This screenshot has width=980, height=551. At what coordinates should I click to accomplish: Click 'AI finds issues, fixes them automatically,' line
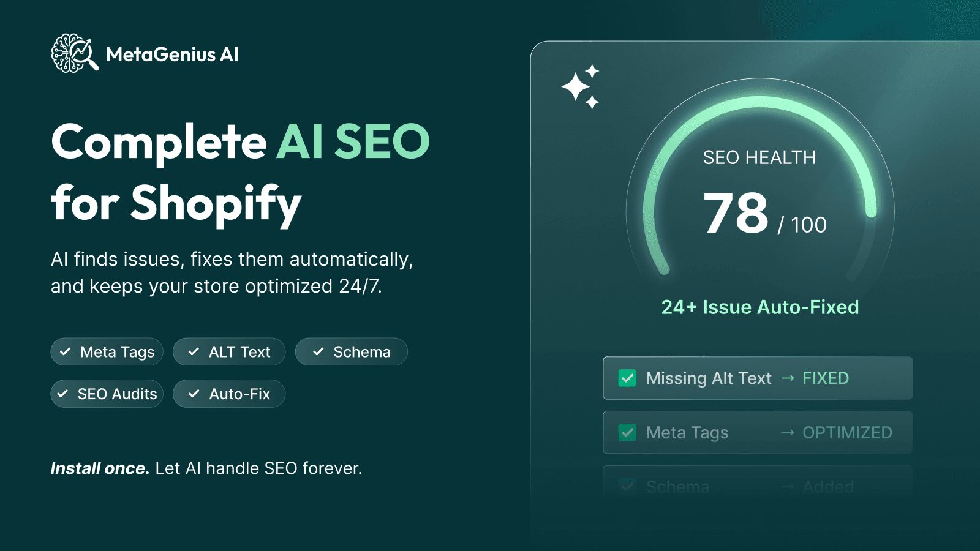click(x=232, y=260)
